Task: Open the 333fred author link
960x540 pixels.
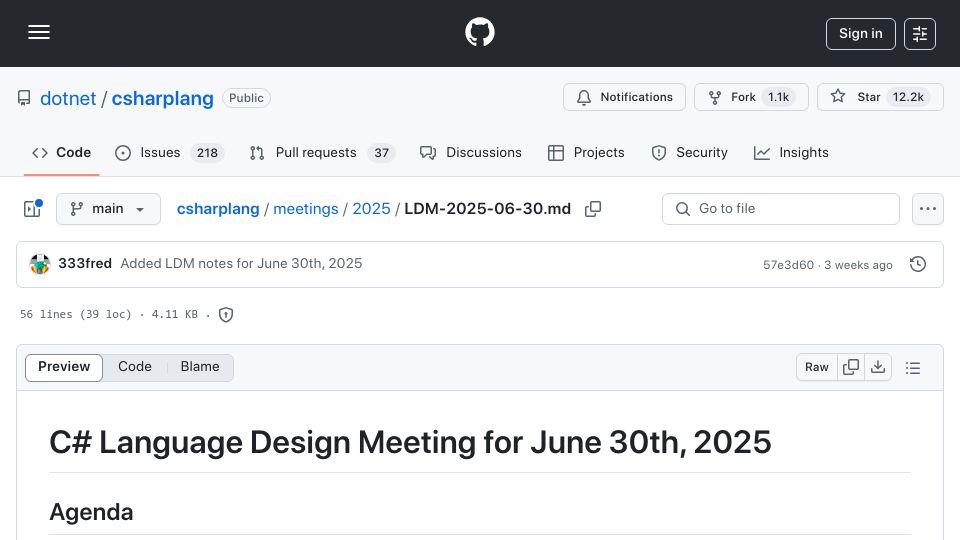Action: pos(84,263)
